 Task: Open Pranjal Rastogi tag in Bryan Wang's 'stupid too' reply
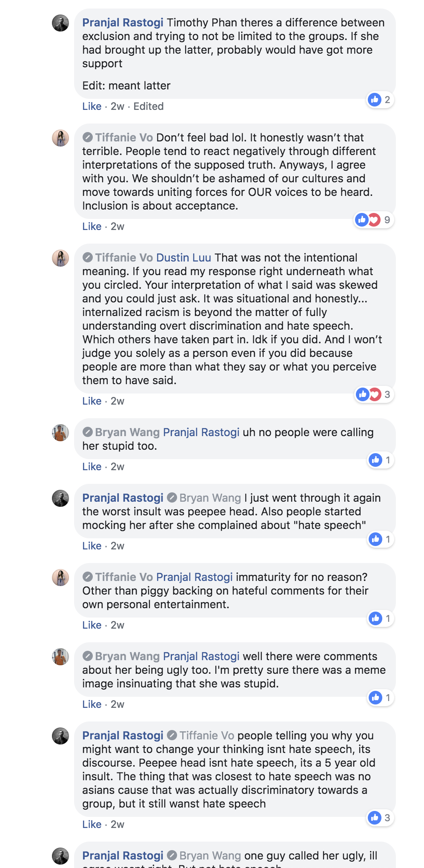(201, 432)
